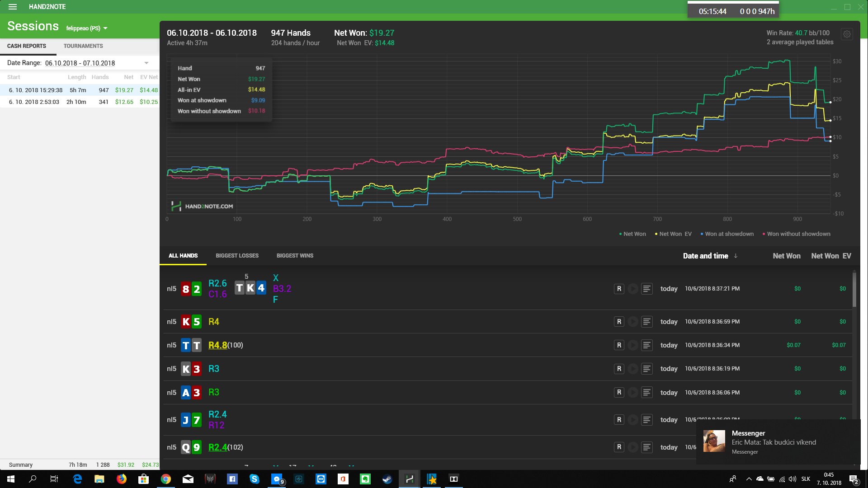This screenshot has height=488, width=868.
Task: Show hand history text for Q 9 hand
Action: [647, 447]
